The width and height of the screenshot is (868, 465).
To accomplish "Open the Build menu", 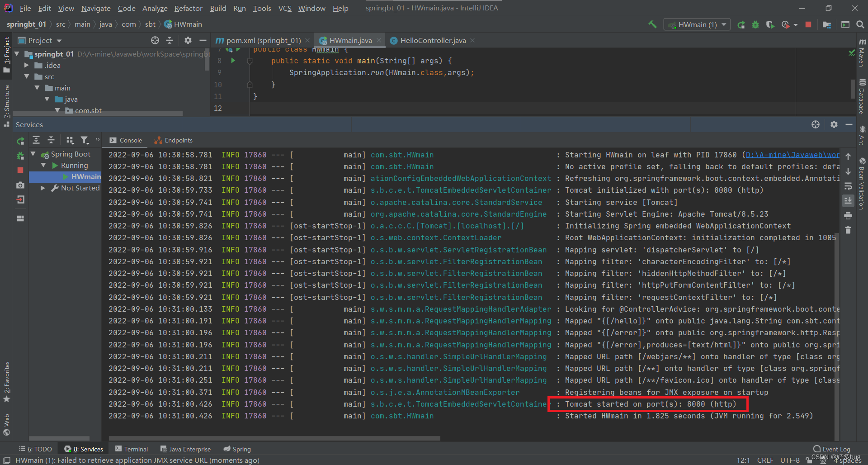I will (x=218, y=8).
